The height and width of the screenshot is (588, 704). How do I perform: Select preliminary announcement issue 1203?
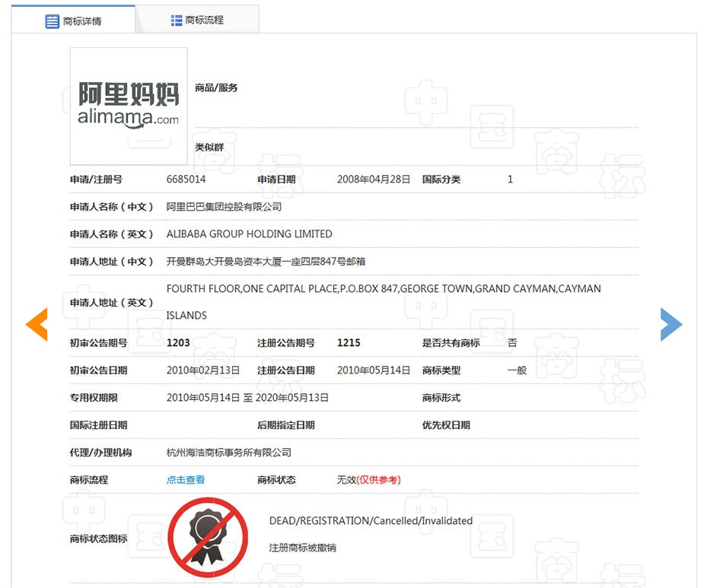pyautogui.click(x=178, y=343)
